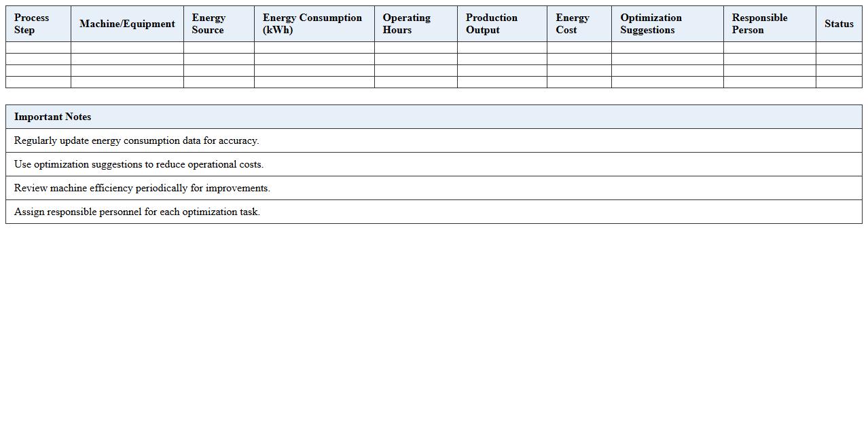This screenshot has width=868, height=441.
Task: Click last empty cell under Optimization Suggestions
Action: (667, 82)
